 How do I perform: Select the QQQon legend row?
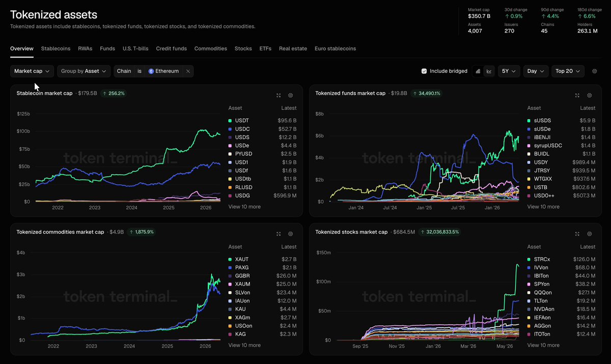(561, 292)
